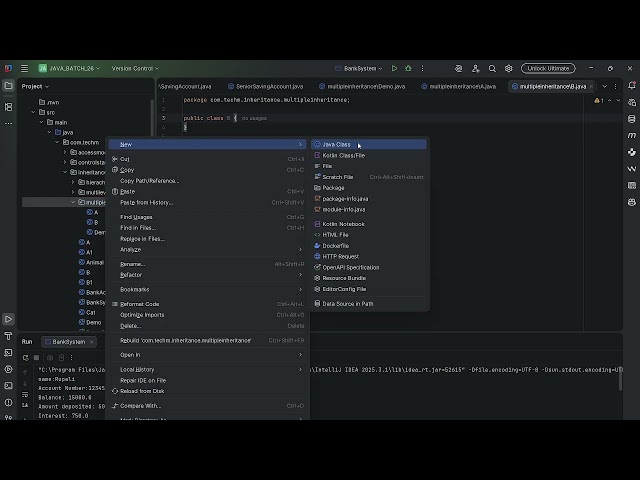Screen dimensions: 640x480
Task: Open the Maven tool window
Action: [632, 135]
